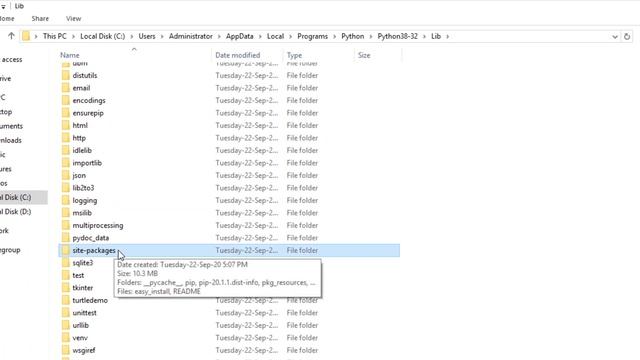Select the distutils folder icon
Image resolution: width=640 pixels, height=360 pixels.
point(66,76)
